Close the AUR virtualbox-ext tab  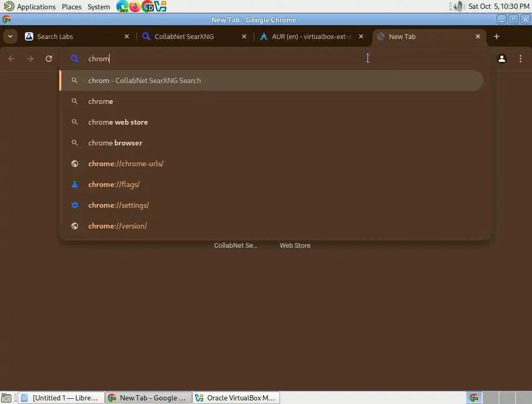point(361,36)
